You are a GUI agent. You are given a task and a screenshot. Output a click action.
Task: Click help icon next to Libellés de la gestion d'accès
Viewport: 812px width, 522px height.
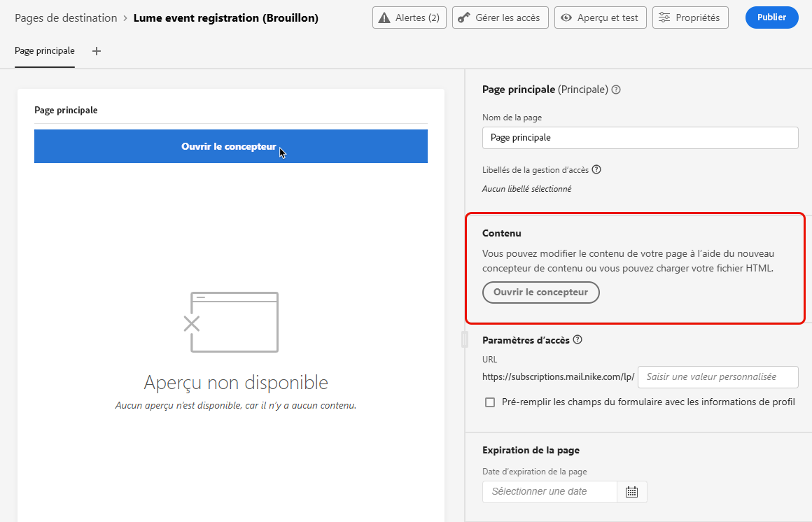596,169
